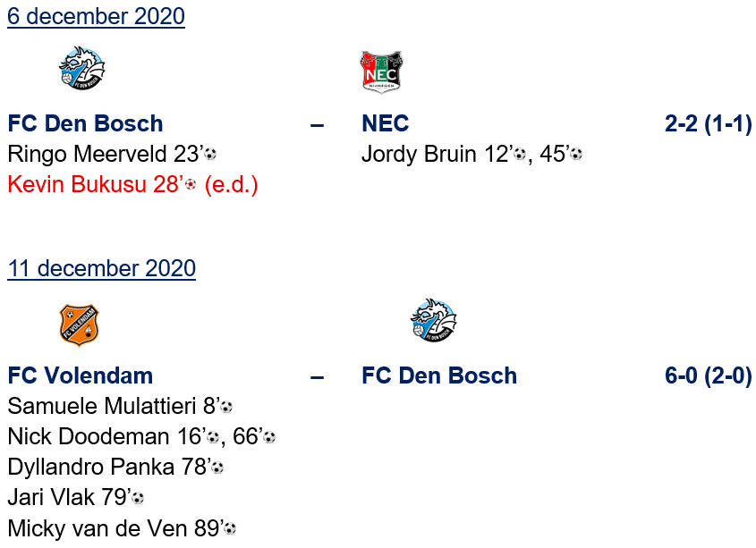Click FC Den Bosch logo above Ringo Meerveld
The width and height of the screenshot is (756, 548).
point(81,68)
